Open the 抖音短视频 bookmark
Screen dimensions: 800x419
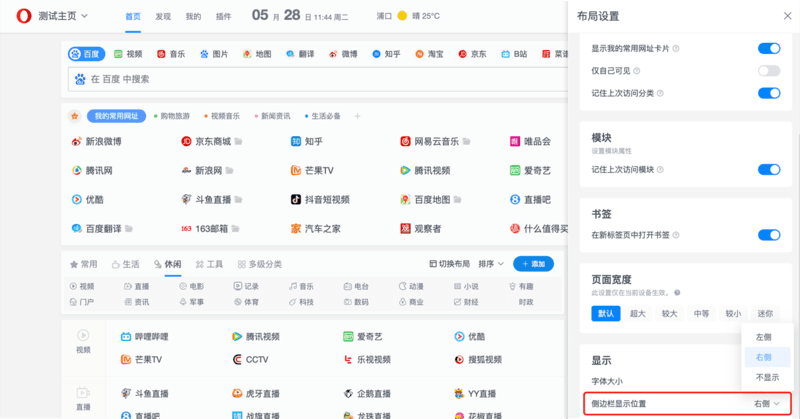coord(320,200)
